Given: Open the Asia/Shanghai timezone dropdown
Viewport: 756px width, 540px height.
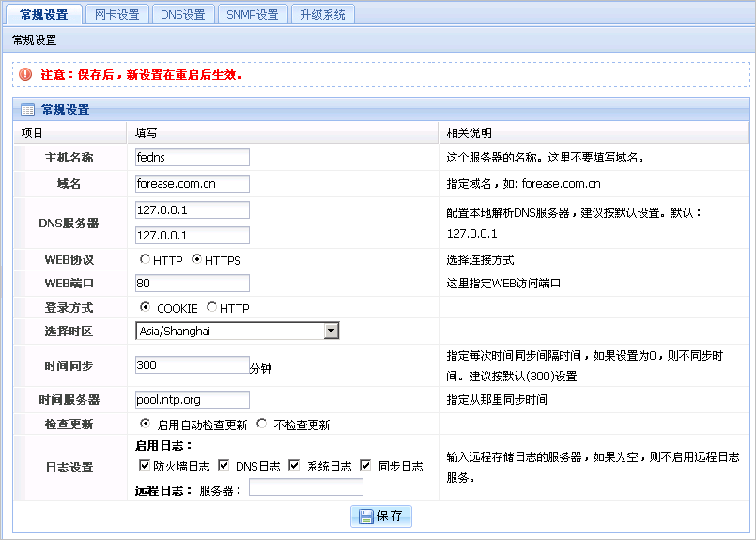Looking at the screenshot, I should [x=238, y=331].
